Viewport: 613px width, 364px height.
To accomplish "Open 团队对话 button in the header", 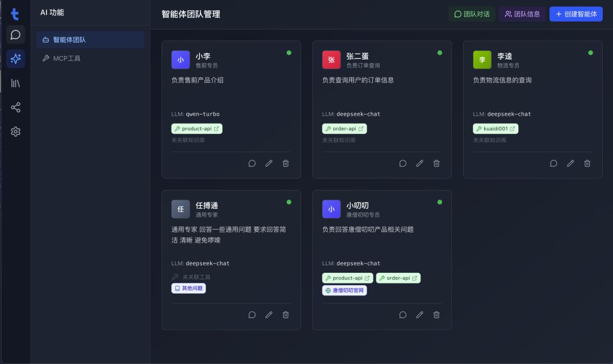I will [472, 14].
